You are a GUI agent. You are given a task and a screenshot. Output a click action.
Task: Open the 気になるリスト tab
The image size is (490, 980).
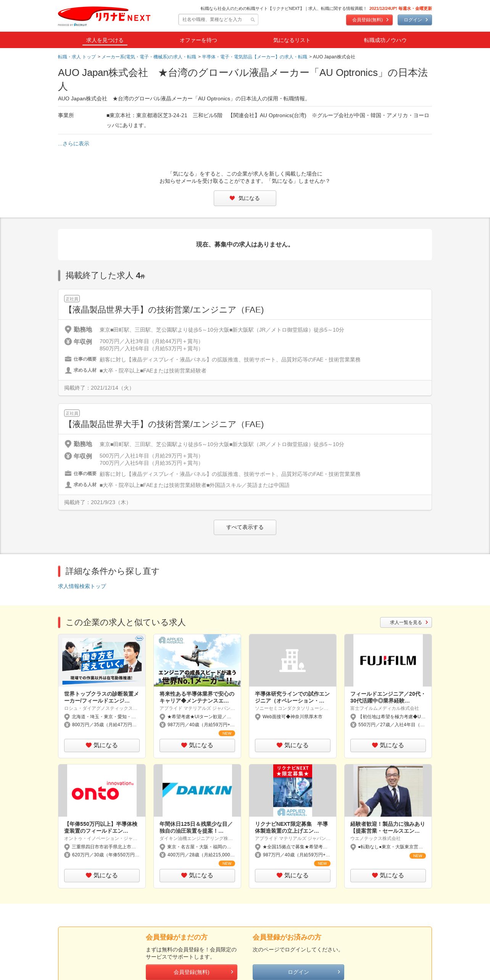[292, 40]
